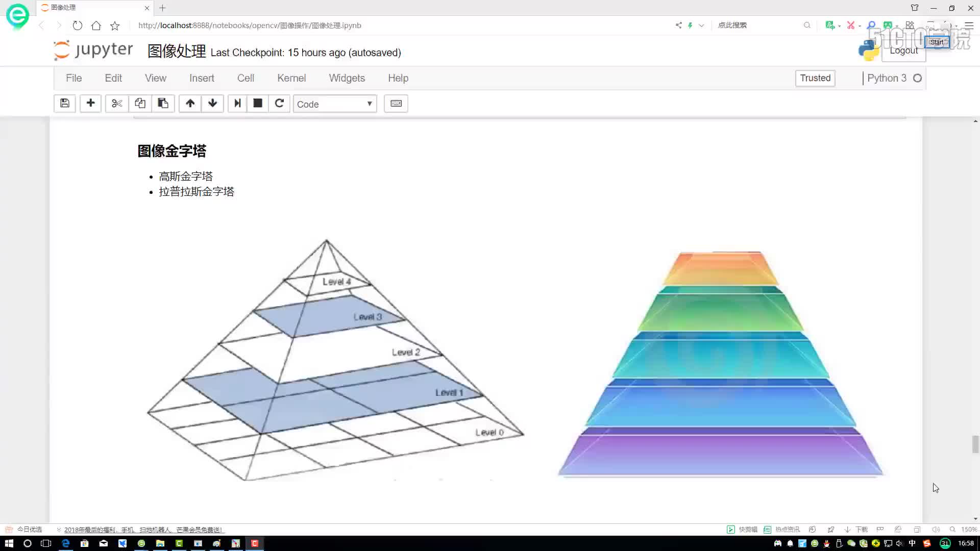Image resolution: width=980 pixels, height=551 pixels.
Task: Click the colorful layered pyramid image
Action: [720, 364]
